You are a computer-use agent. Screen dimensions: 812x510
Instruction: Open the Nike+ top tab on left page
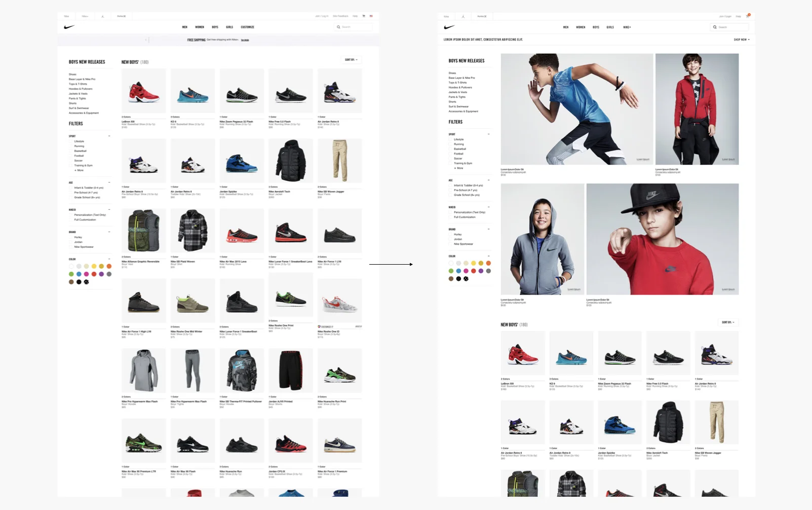point(85,16)
